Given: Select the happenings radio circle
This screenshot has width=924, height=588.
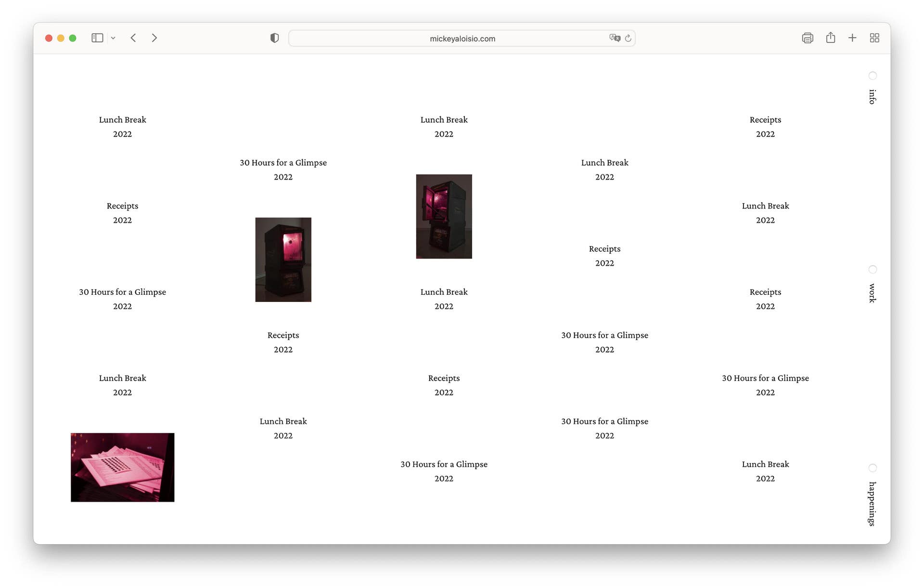Looking at the screenshot, I should [x=872, y=468].
